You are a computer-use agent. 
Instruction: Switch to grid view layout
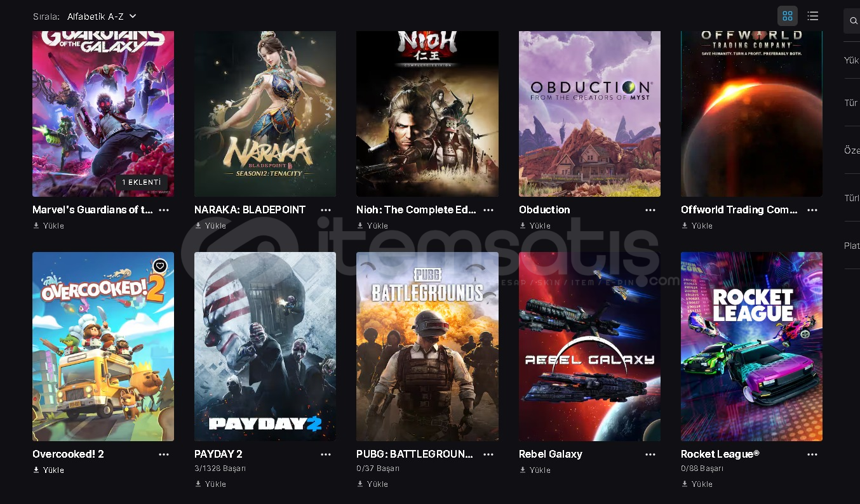(x=788, y=16)
